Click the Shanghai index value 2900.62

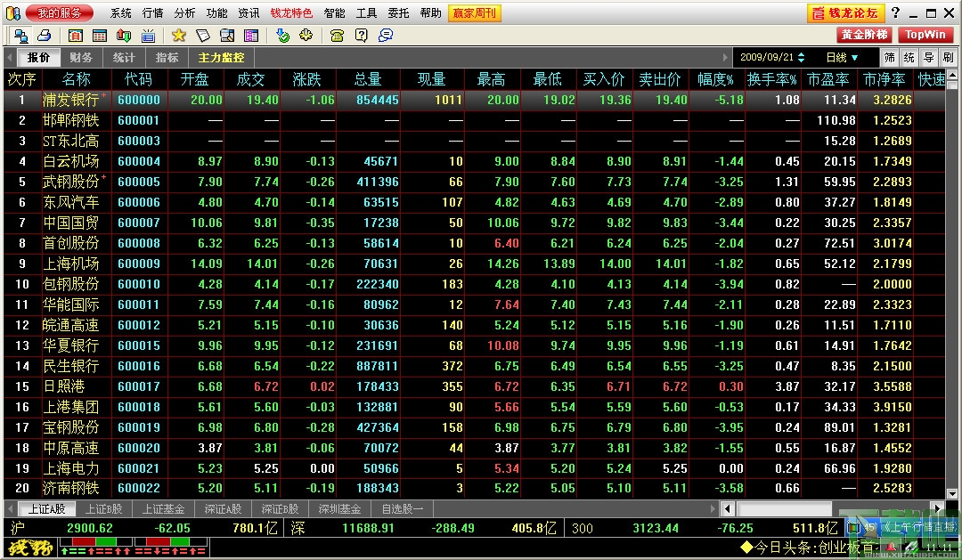click(90, 528)
